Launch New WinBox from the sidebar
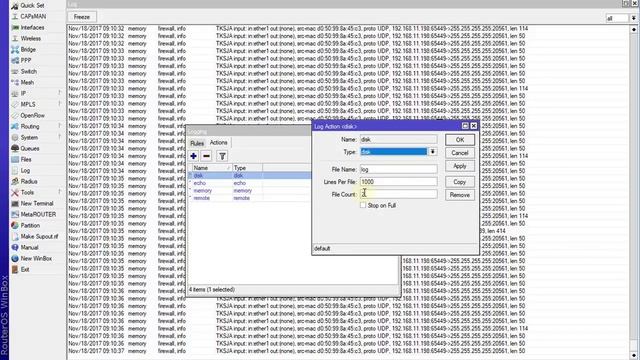Viewport: 640px width, 360px height. pos(31,259)
